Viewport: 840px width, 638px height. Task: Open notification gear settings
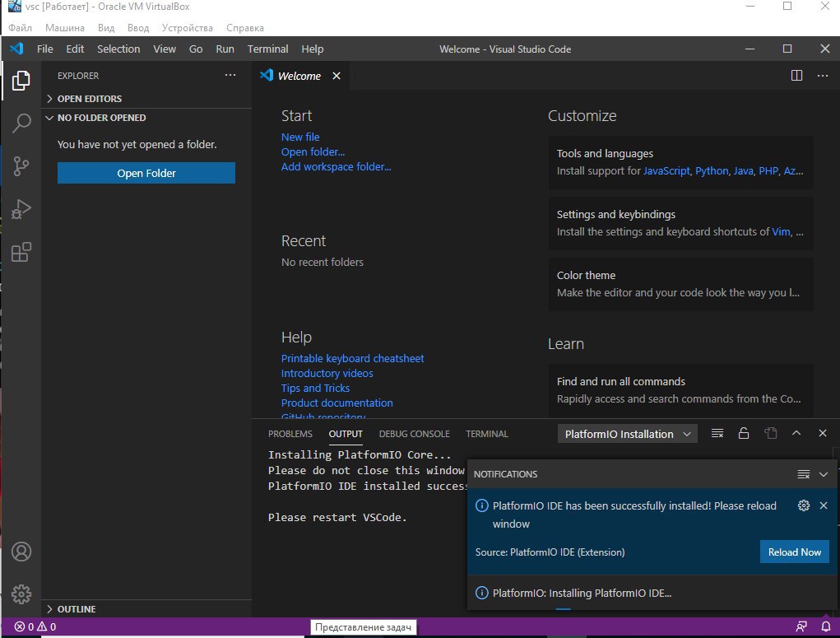804,505
